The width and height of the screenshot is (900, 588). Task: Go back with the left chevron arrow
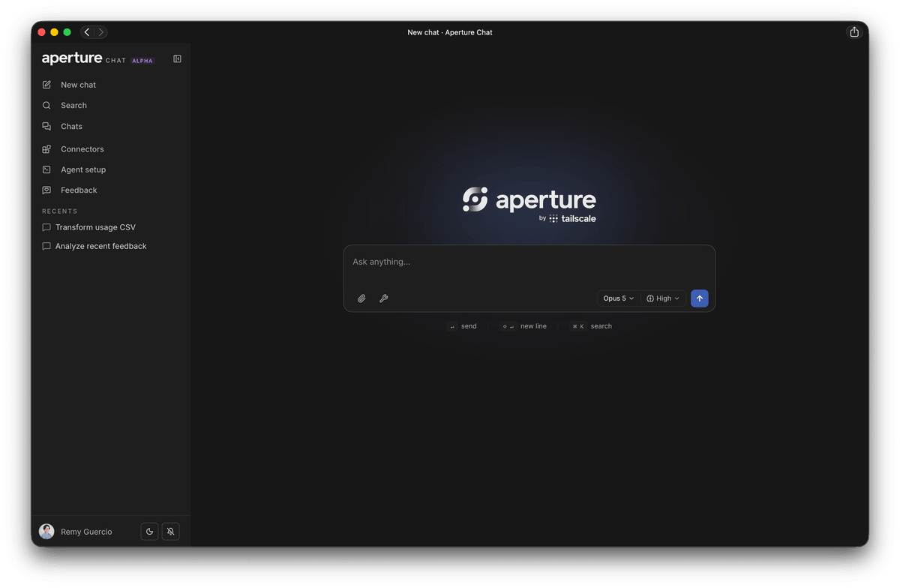click(x=87, y=32)
